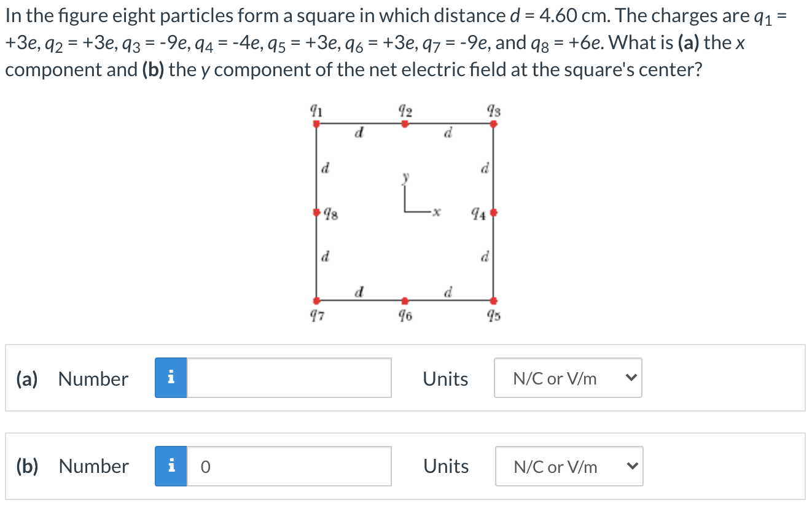Click the part (b) answer field containing 0

point(289,466)
